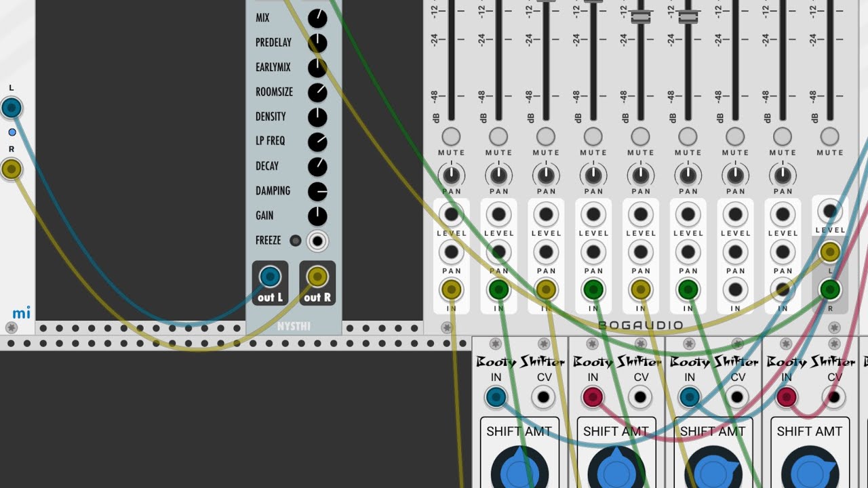Image resolution: width=868 pixels, height=488 pixels.
Task: Click fourth Booty Shifter CV jack
Action: (834, 397)
